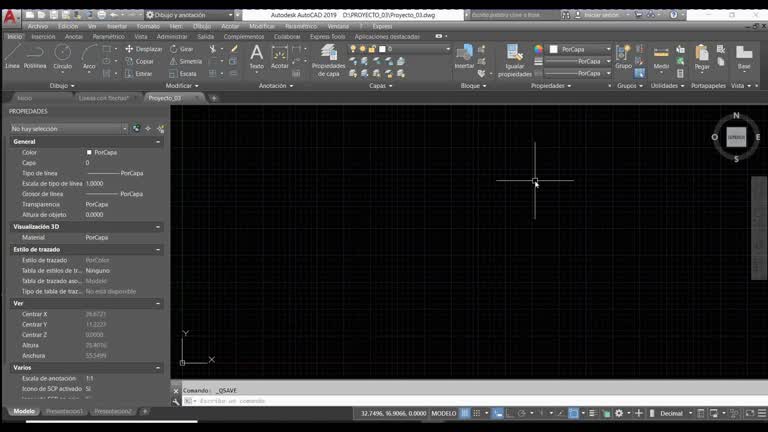Switch to the Vista ribbon tab

(x=141, y=37)
